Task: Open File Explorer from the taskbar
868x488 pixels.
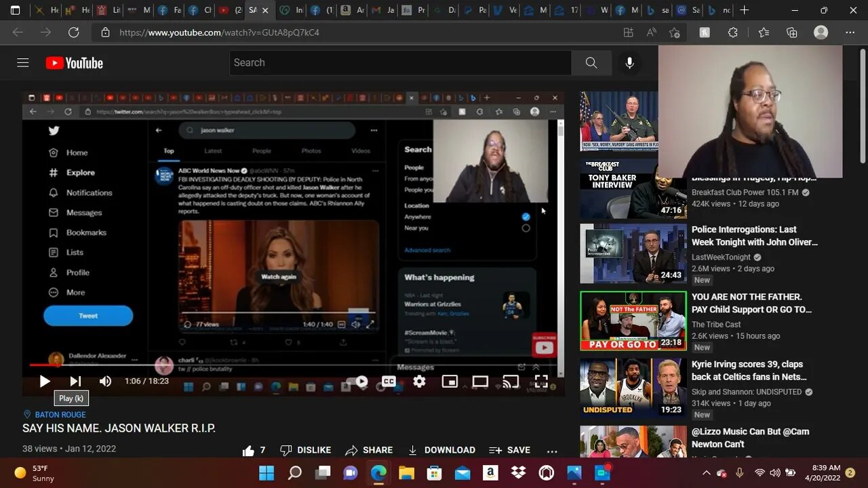Action: tap(406, 472)
